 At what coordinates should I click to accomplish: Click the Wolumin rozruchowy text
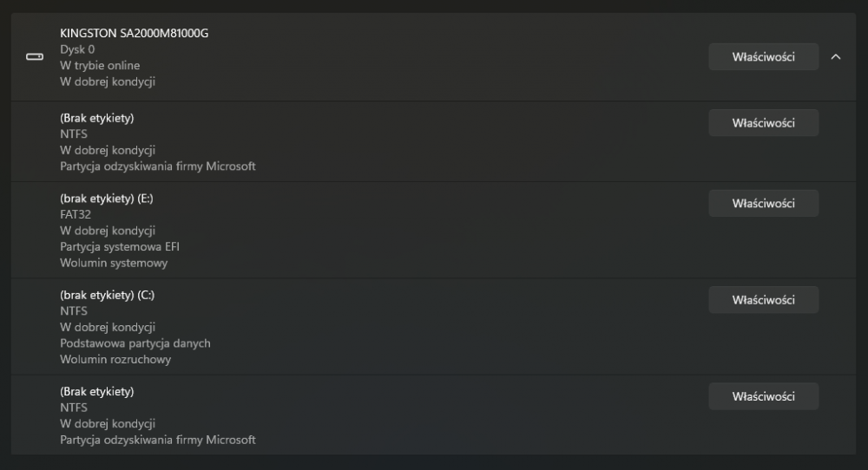click(115, 359)
